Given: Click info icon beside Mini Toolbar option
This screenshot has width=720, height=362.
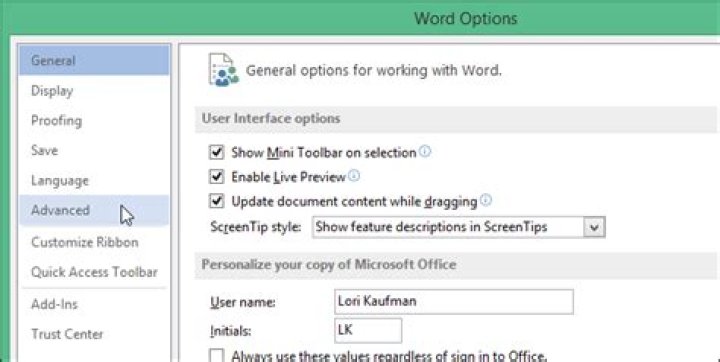Looking at the screenshot, I should click(426, 151).
